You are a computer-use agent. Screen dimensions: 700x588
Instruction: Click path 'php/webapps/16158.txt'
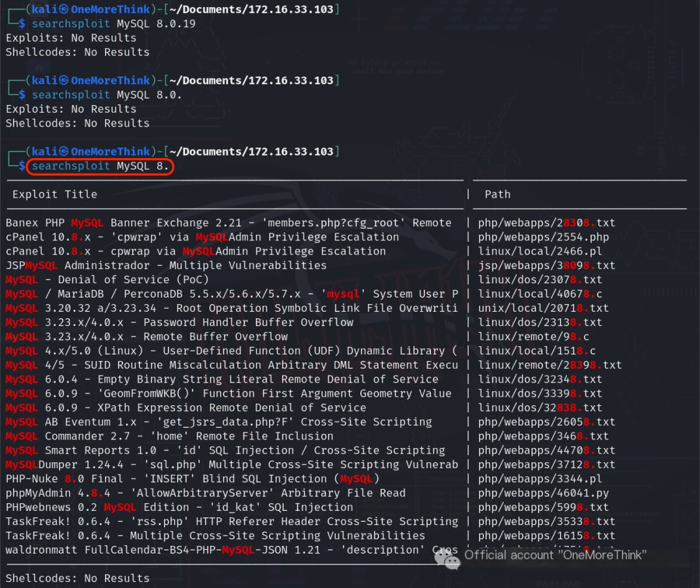(546, 537)
